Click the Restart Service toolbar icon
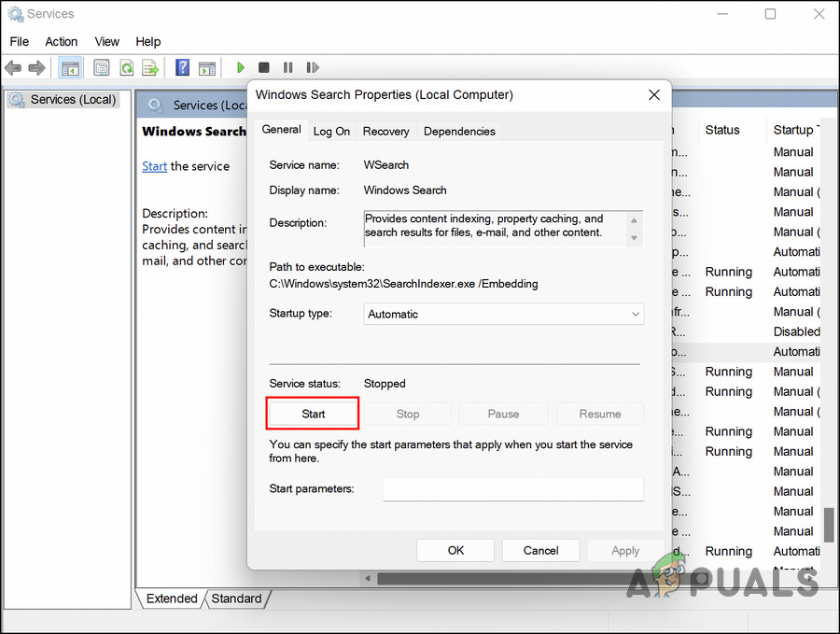The image size is (840, 634). (313, 67)
